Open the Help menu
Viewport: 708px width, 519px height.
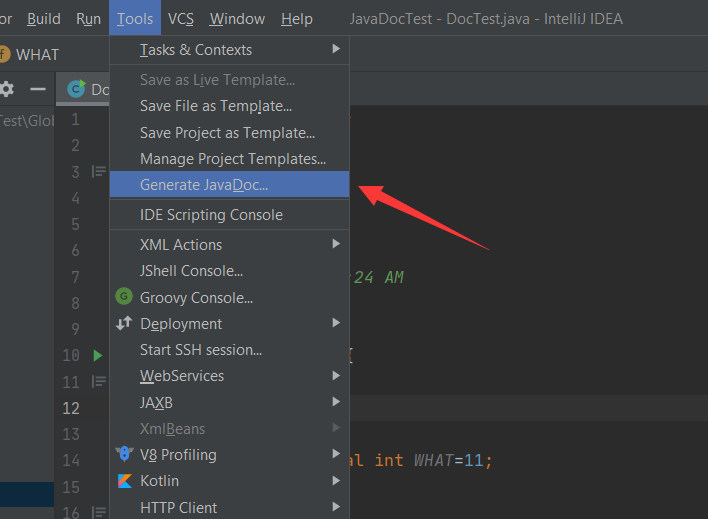pyautogui.click(x=297, y=19)
